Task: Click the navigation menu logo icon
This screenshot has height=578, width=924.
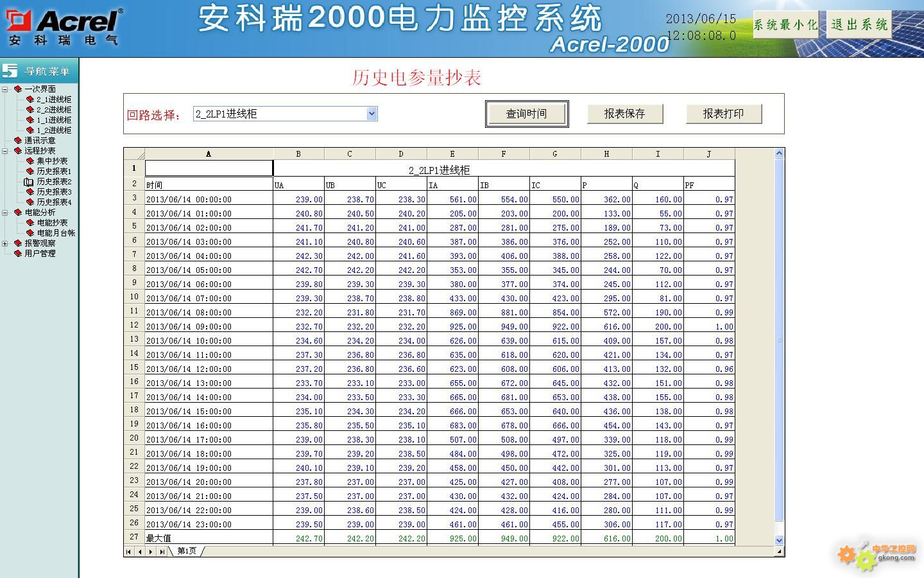Action: click(10, 71)
